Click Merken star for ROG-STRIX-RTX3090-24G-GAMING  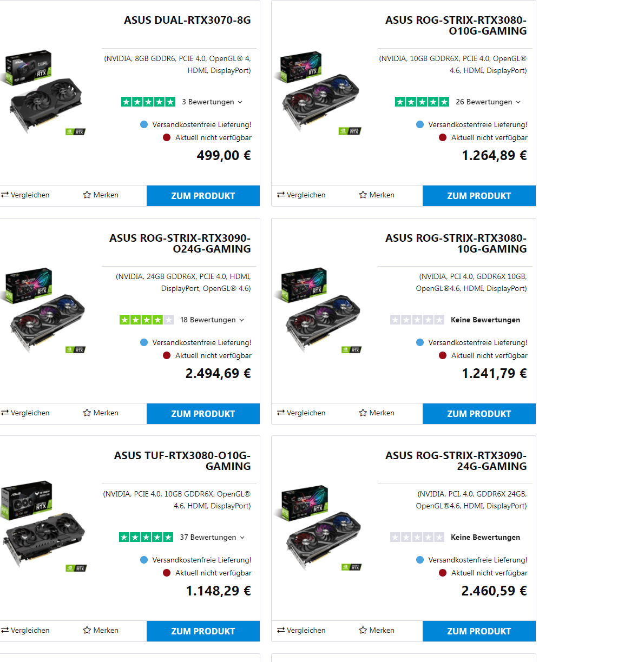[x=363, y=630]
